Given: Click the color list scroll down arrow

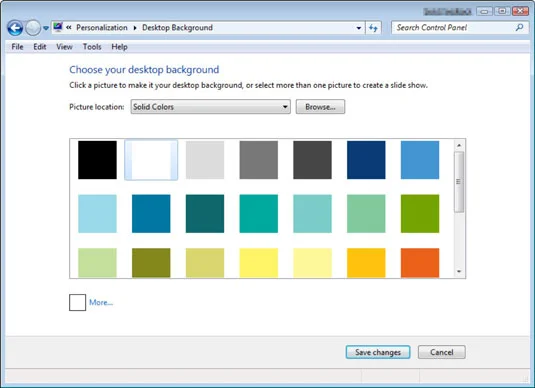Looking at the screenshot, I should tap(459, 271).
